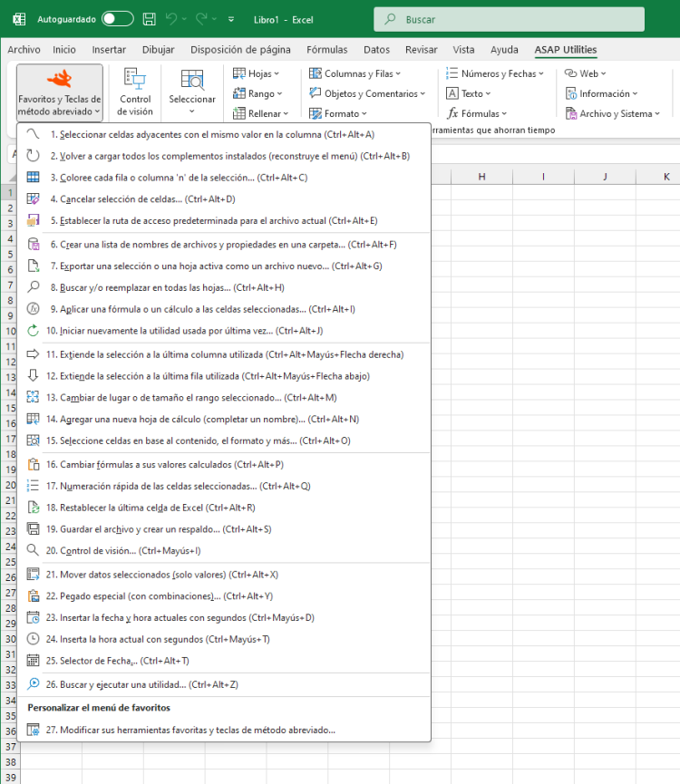
Task: Select column H header
Action: click(481, 177)
